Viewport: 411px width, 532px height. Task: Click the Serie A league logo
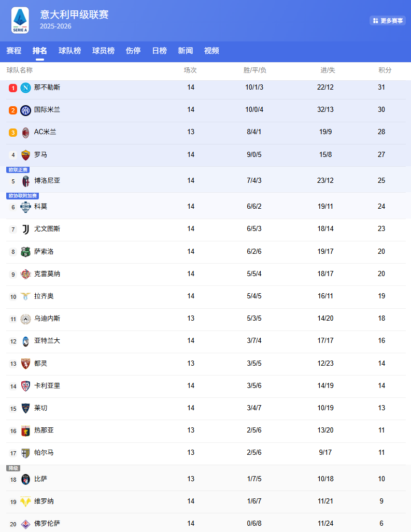tap(20, 20)
